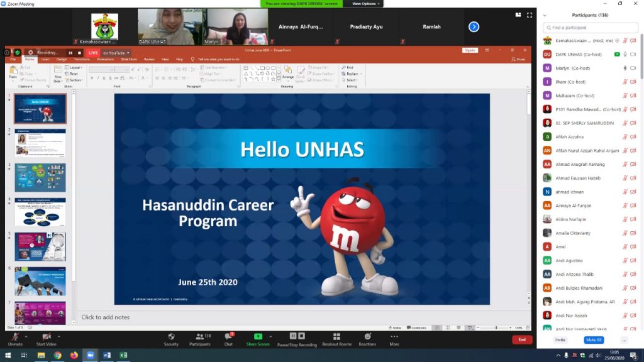This screenshot has width=644, height=362.
Task: Expand the Share Screen options chevron
Action: (x=270, y=337)
